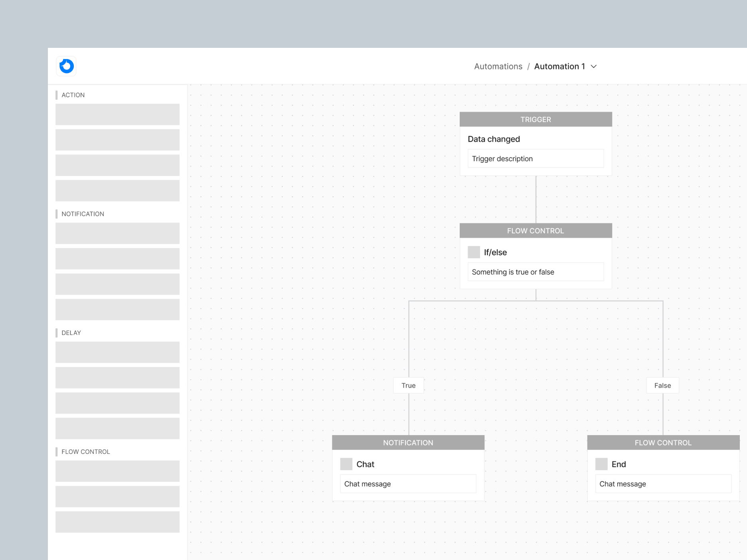Select the first block under the ACTION section

pyautogui.click(x=117, y=114)
